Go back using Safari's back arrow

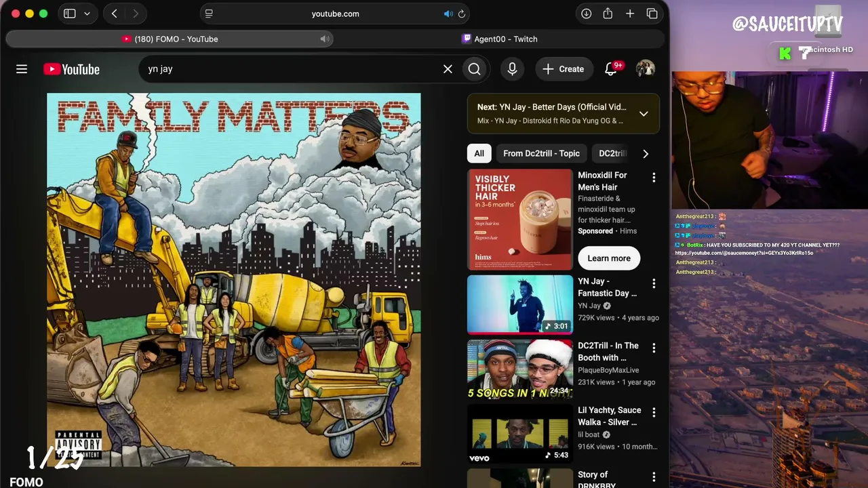pos(115,14)
